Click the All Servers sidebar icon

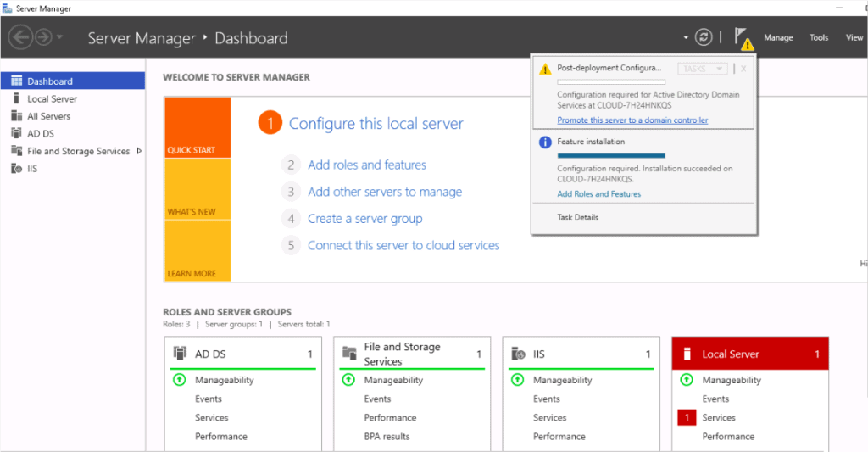click(x=17, y=116)
